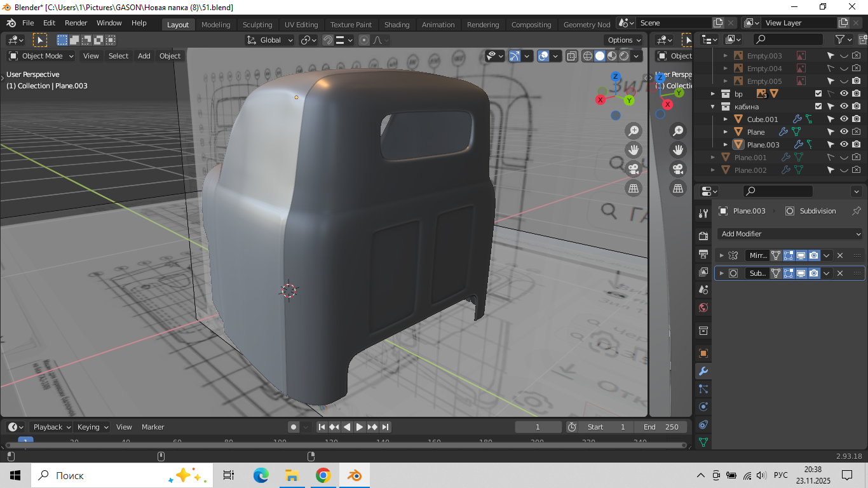Toggle the кабина collection exclude checkbox
This screenshot has width=868, height=488.
coord(818,106)
